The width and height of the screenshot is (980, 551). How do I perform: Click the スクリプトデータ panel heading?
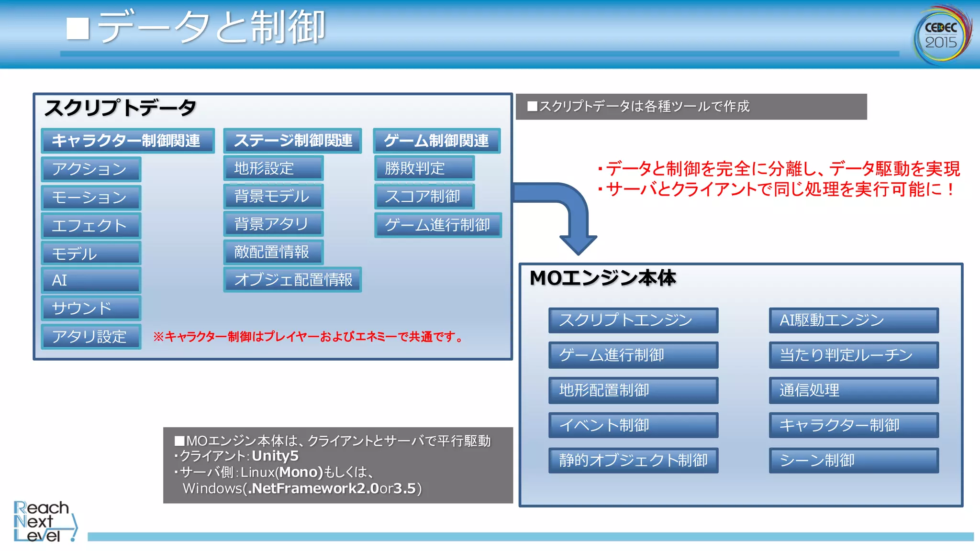[x=120, y=108]
